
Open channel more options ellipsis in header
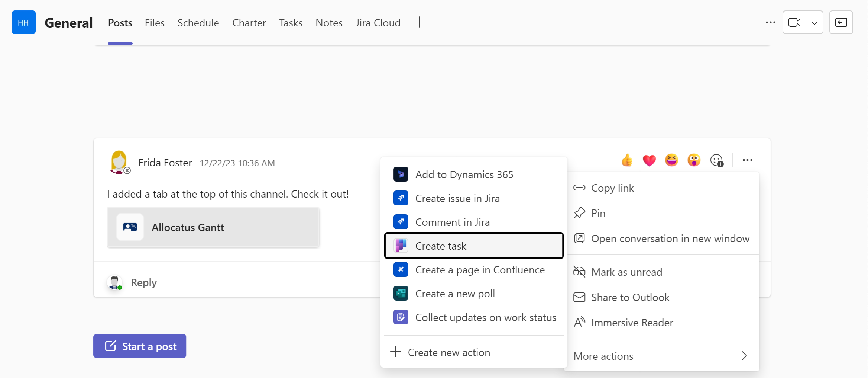(x=770, y=23)
